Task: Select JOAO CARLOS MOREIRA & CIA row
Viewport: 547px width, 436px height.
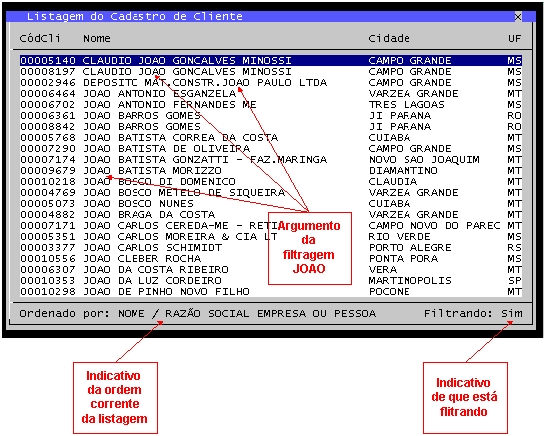Action: (271, 236)
